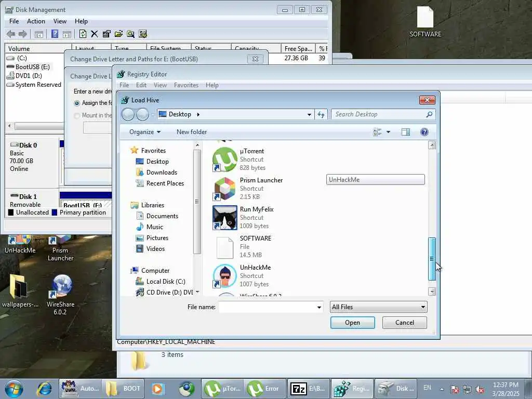Viewport: 532px width, 399px height.
Task: Open View menu in Disk Management
Action: click(x=60, y=21)
